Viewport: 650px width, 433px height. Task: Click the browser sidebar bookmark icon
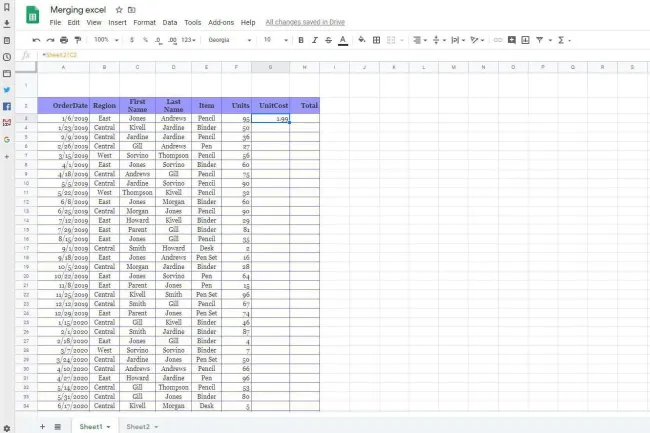point(7,7)
